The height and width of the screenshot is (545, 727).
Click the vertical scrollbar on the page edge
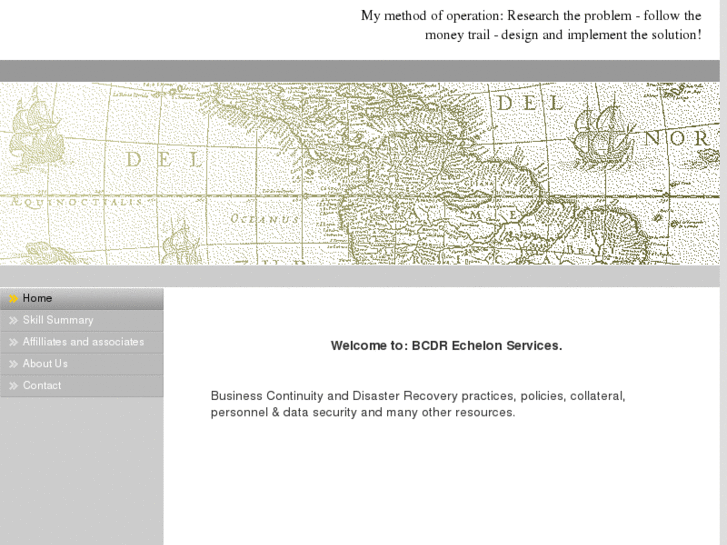[x=723, y=272]
